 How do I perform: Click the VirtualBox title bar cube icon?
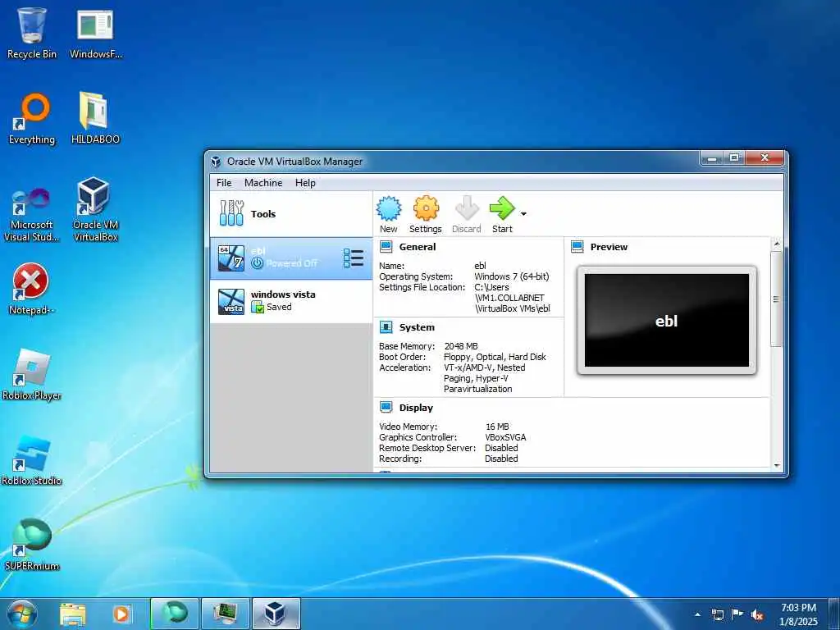[216, 162]
